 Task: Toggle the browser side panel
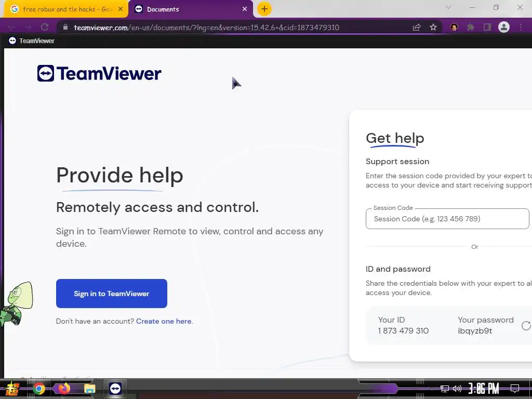487,27
